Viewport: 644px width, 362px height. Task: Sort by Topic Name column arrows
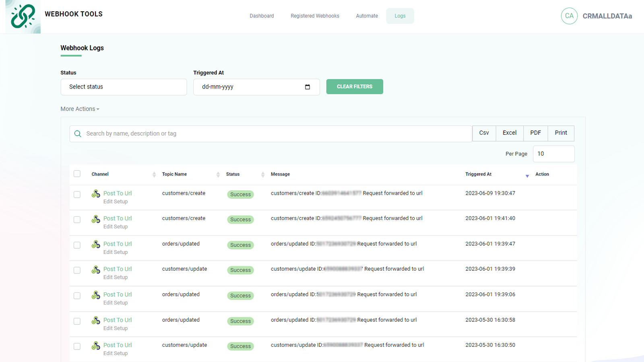tap(218, 175)
